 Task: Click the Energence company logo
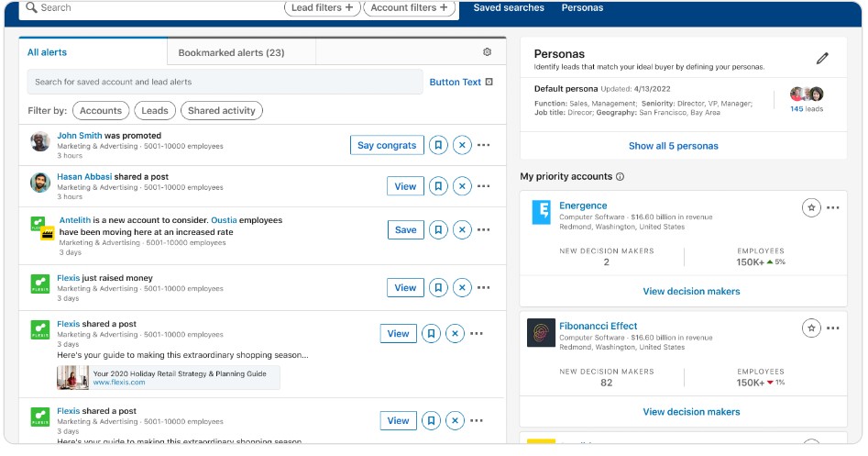coord(541,212)
